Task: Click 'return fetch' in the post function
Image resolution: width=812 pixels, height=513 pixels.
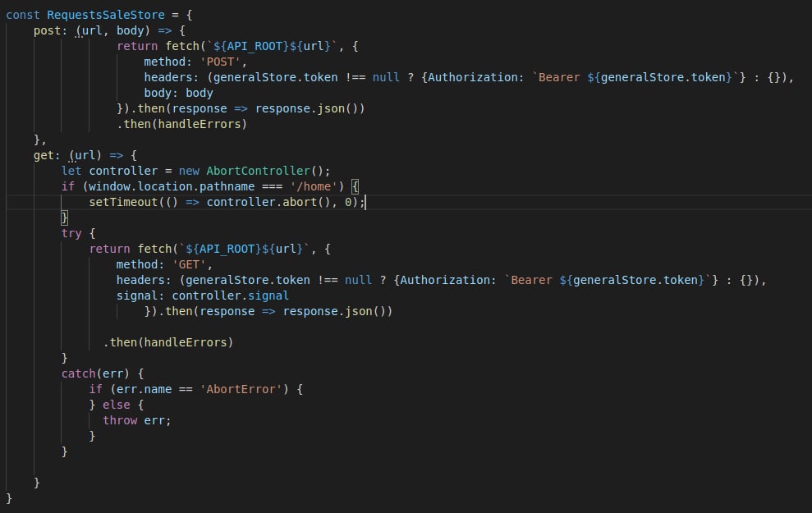Action: point(158,46)
